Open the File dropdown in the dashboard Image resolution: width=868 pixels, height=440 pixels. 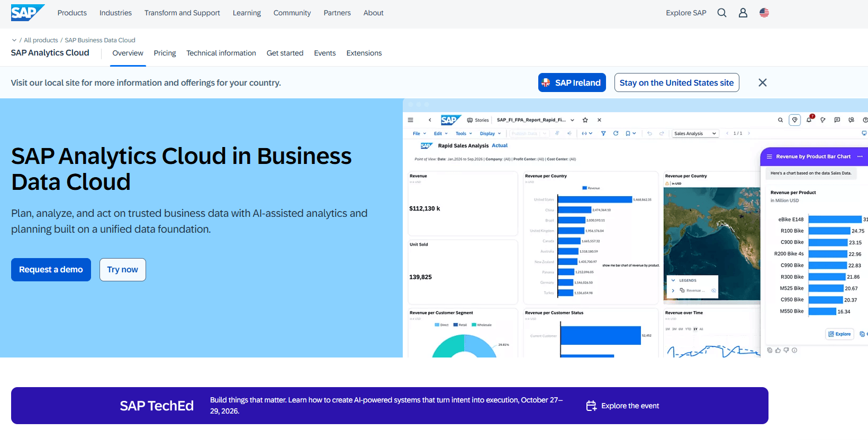[x=419, y=134]
